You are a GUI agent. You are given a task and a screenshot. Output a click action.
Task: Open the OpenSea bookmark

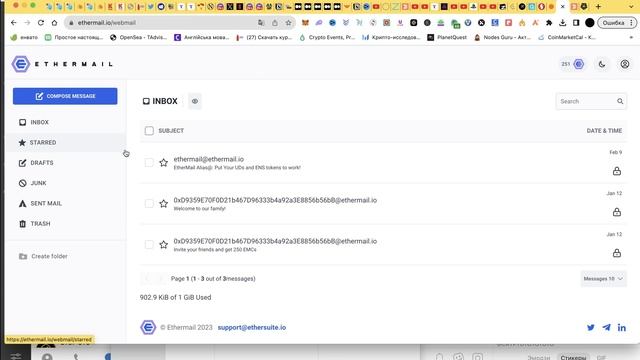pyautogui.click(x=139, y=37)
